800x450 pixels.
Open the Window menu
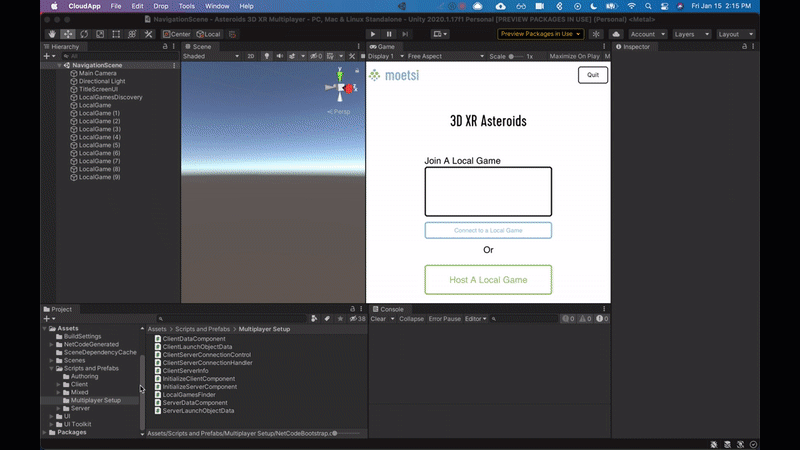pyautogui.click(x=217, y=6)
